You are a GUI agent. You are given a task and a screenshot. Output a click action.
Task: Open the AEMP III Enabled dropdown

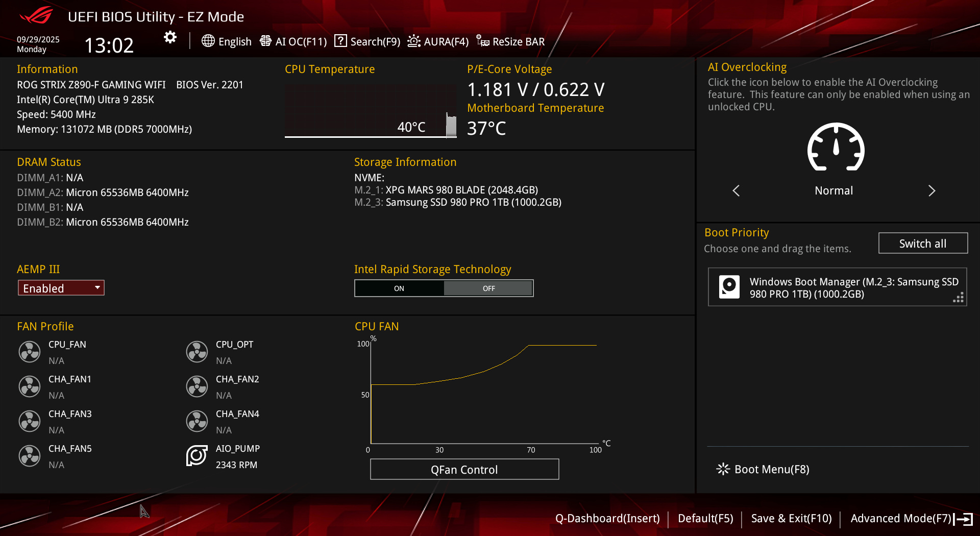61,288
